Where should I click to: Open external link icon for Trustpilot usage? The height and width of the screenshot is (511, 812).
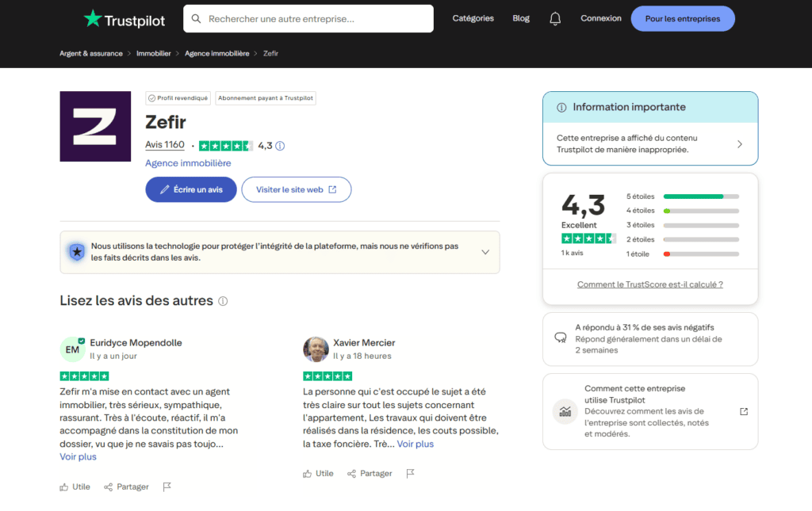[x=743, y=411]
